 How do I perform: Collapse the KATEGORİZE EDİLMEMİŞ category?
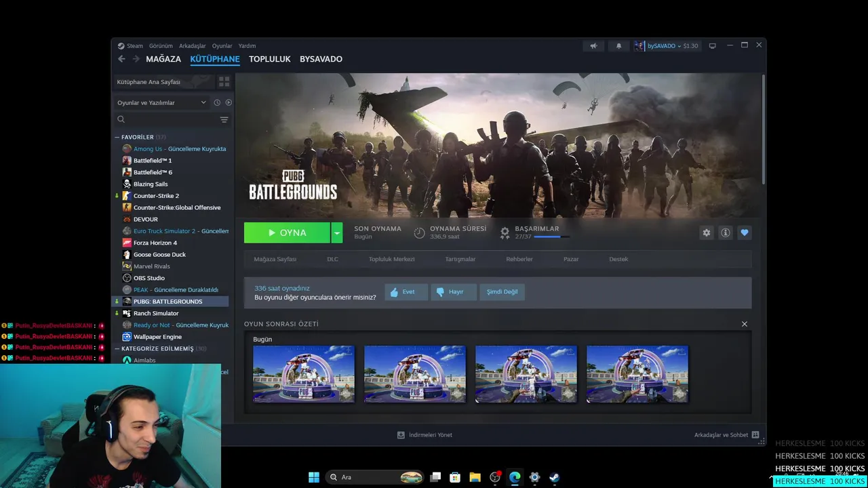click(117, 348)
